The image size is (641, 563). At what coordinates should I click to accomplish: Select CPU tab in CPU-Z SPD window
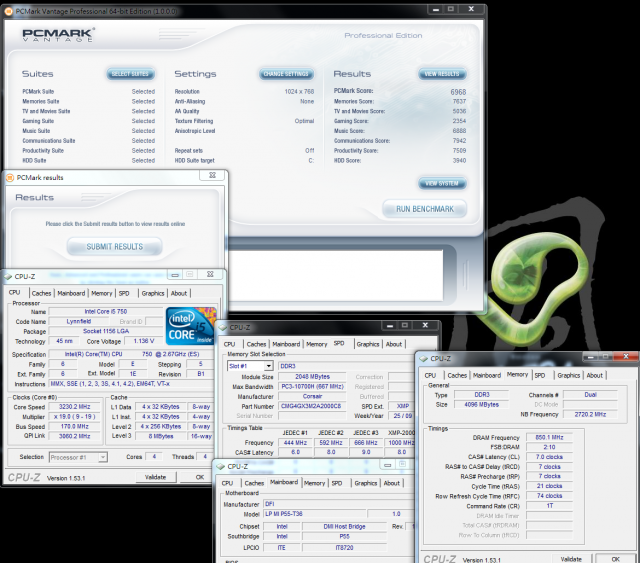coord(229,344)
